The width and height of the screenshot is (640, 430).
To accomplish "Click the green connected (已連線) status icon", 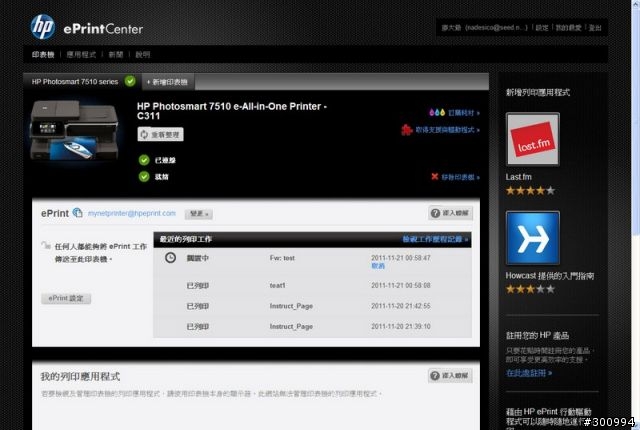I will [144, 160].
